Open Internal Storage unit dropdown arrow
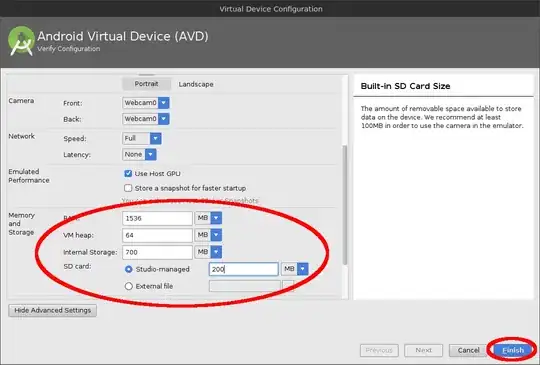Viewport: 540px width, 365px height. (216, 252)
